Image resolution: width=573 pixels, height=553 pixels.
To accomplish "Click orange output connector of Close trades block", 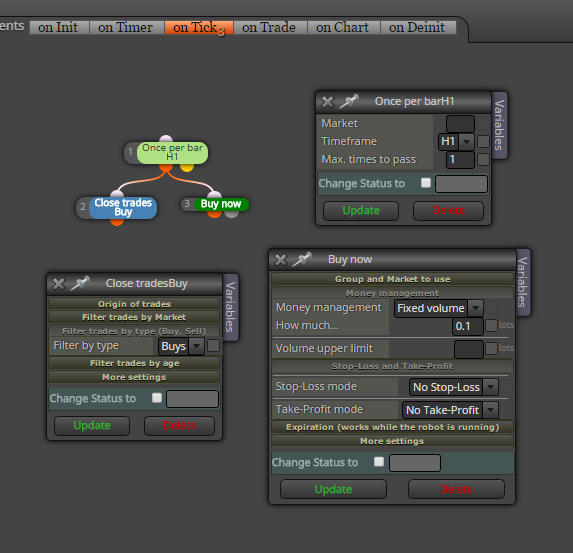I will [x=117, y=221].
